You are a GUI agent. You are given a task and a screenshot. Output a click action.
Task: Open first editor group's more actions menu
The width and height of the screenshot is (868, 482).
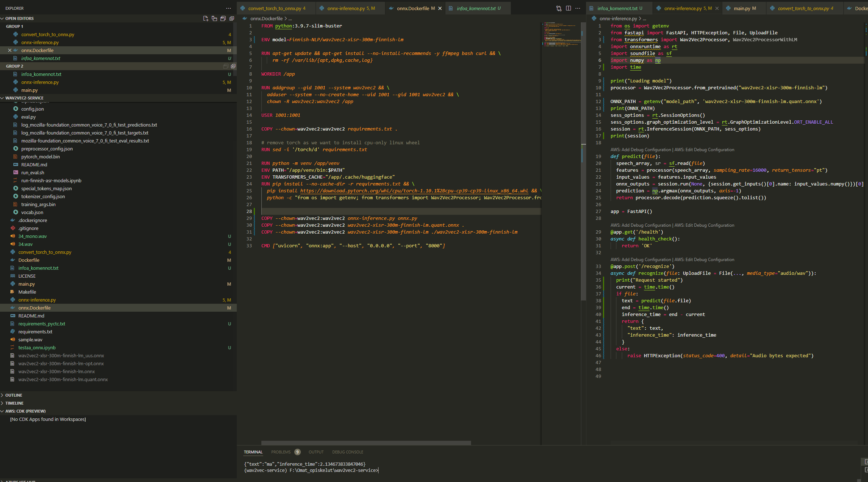click(x=578, y=8)
